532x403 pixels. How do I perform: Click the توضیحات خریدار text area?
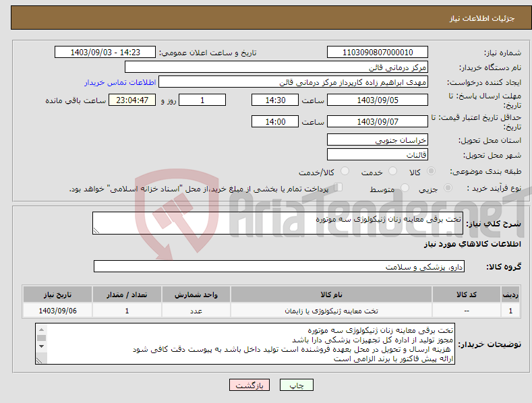pyautogui.click(x=245, y=344)
